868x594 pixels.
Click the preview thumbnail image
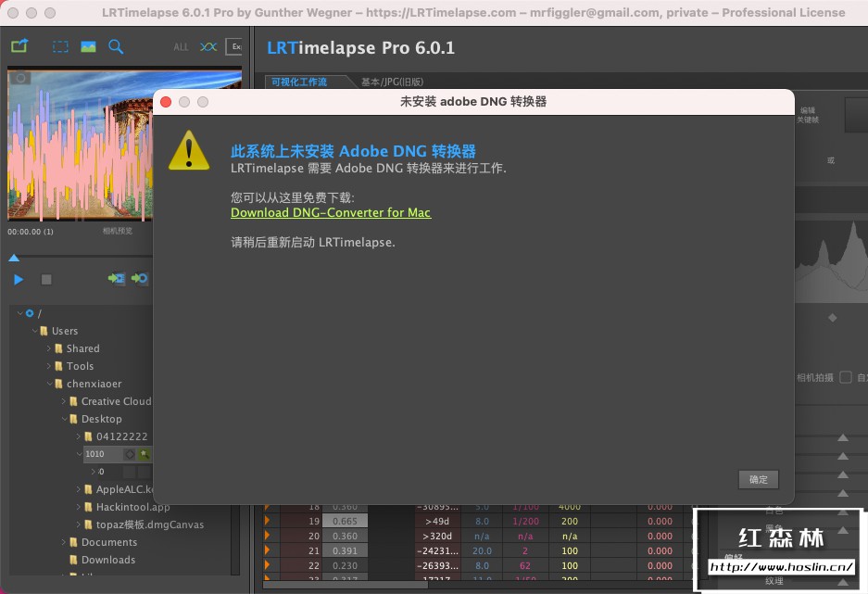coord(81,145)
